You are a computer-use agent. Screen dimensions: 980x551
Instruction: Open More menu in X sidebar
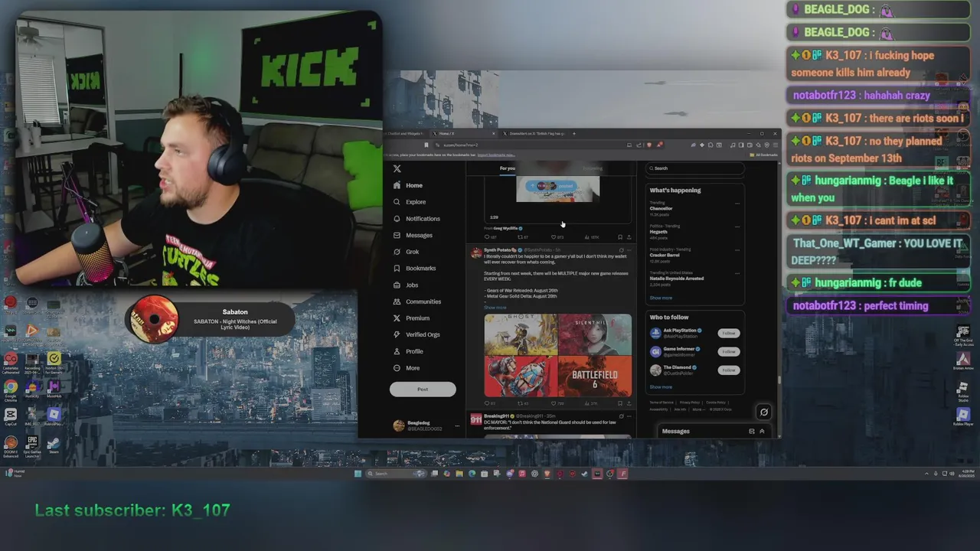point(407,368)
